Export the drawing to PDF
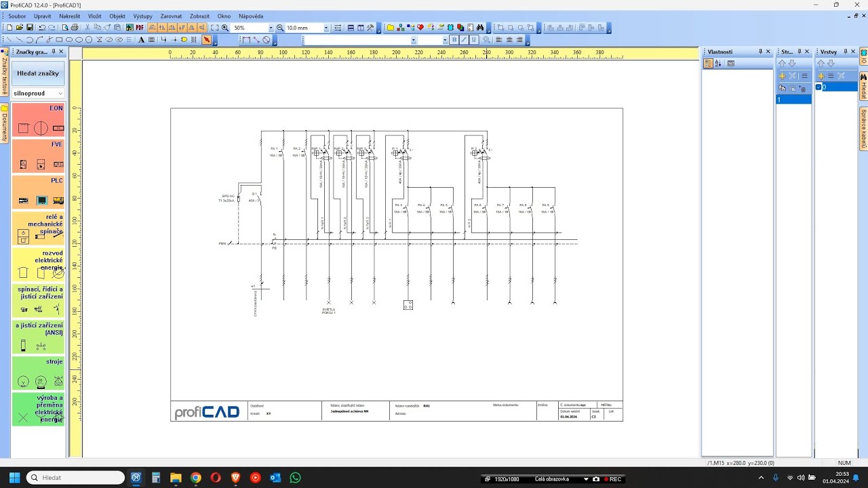The width and height of the screenshot is (868, 488). point(140,28)
